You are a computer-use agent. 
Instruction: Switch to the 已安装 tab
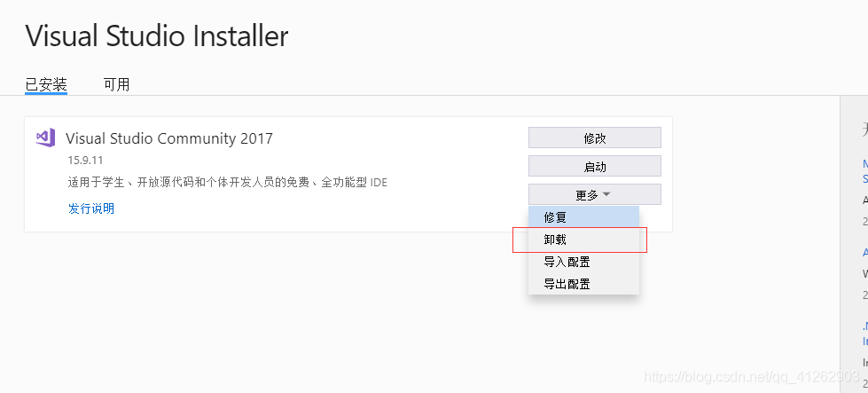tap(46, 84)
